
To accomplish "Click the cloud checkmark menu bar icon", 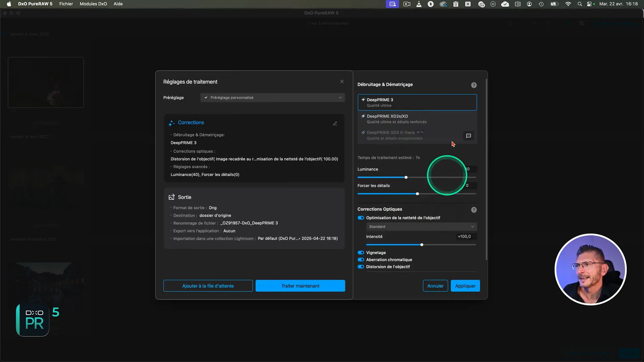I will (x=505, y=4).
